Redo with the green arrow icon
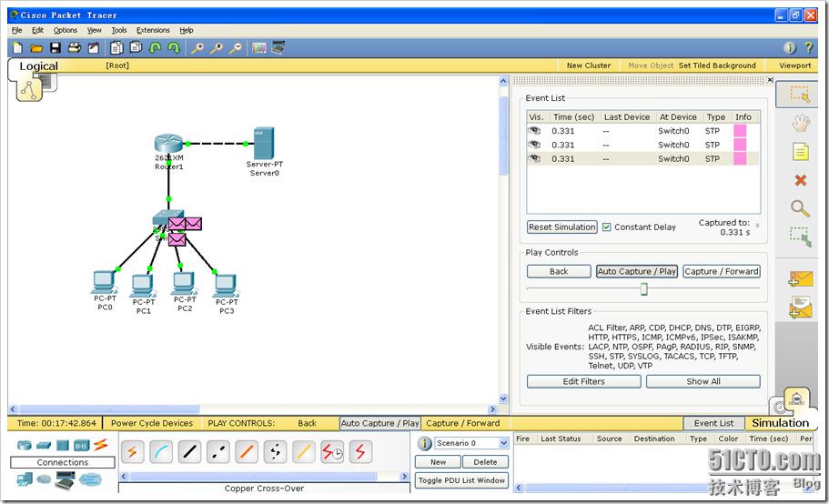The width and height of the screenshot is (829, 504). click(x=174, y=48)
